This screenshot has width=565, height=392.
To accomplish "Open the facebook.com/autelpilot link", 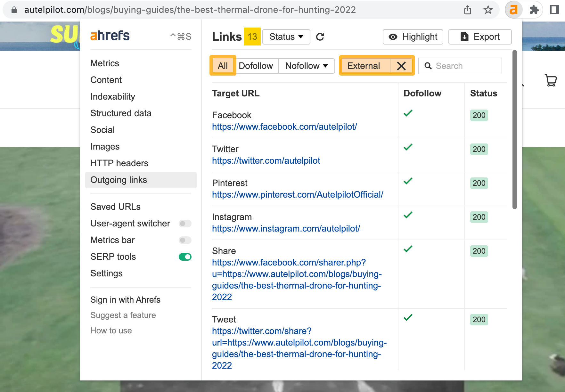I will coord(284,127).
